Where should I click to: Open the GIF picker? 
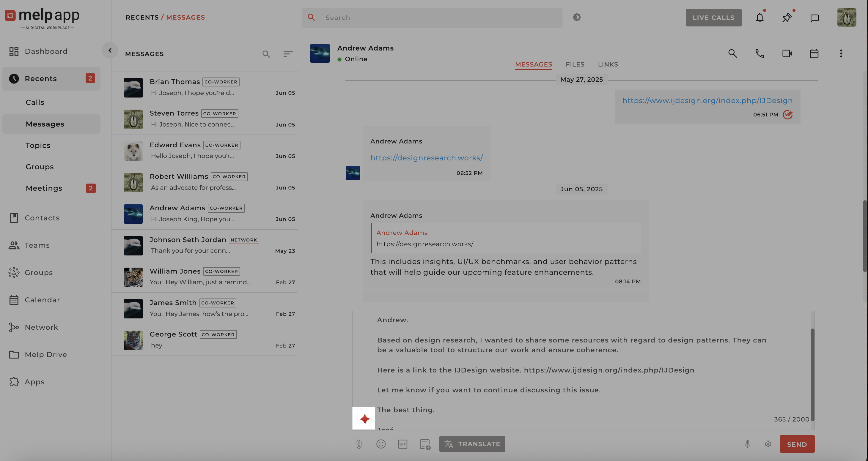pos(403,444)
